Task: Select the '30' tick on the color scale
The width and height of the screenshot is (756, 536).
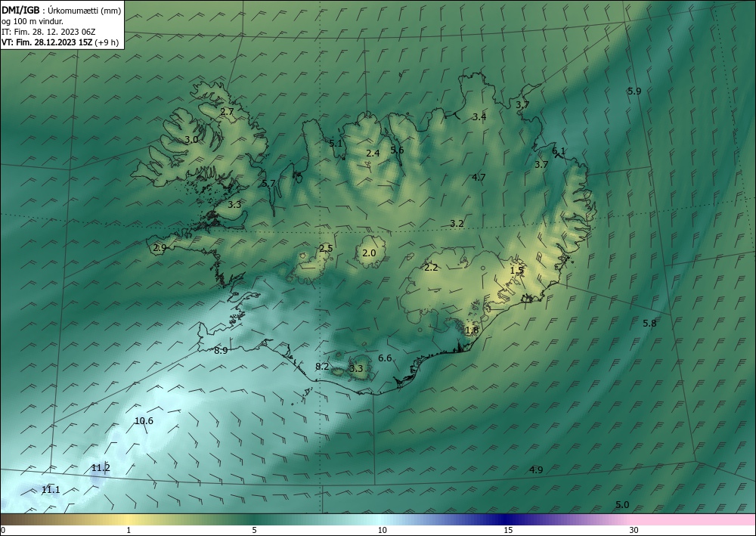Action: pyautogui.click(x=634, y=530)
